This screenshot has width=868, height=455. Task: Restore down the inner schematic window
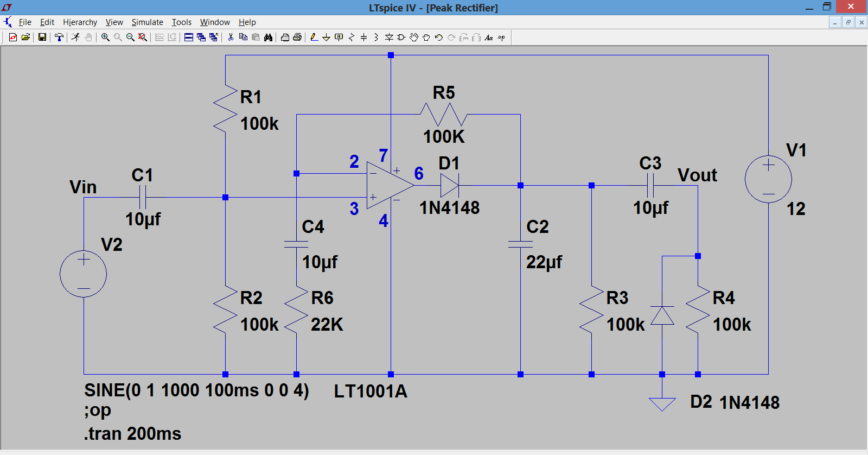coord(848,22)
